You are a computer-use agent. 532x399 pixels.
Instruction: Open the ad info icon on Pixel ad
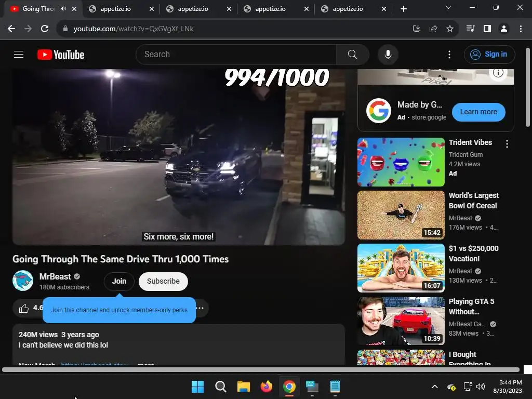coord(498,72)
